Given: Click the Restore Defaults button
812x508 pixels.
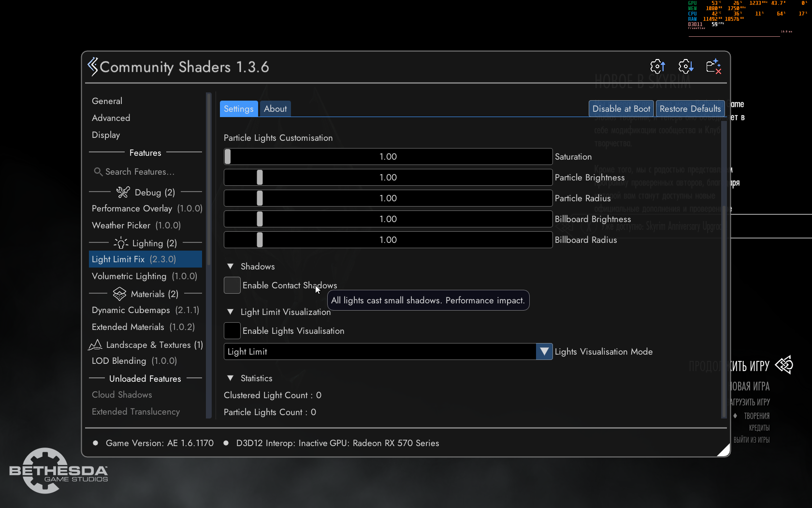Looking at the screenshot, I should (690, 109).
